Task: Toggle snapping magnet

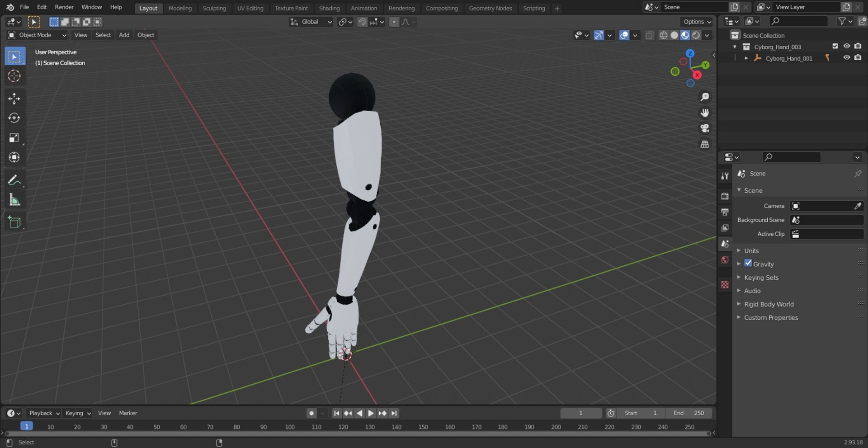Action: click(362, 22)
